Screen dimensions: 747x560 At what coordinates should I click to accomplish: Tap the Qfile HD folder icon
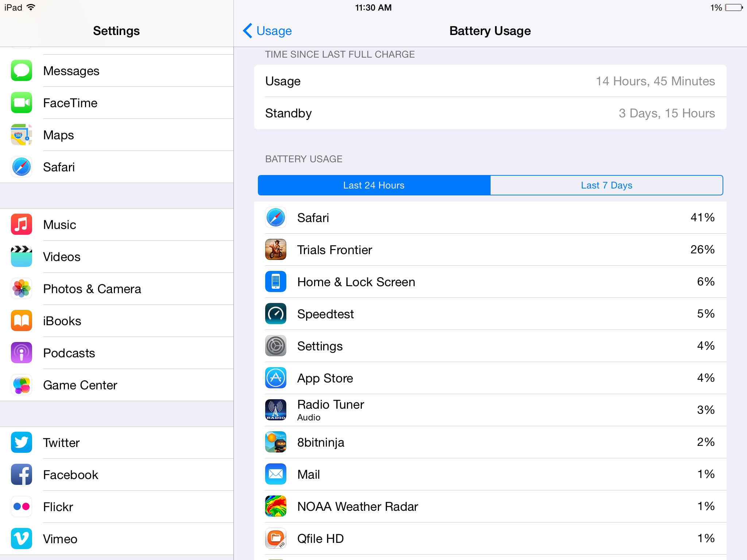pos(276,538)
